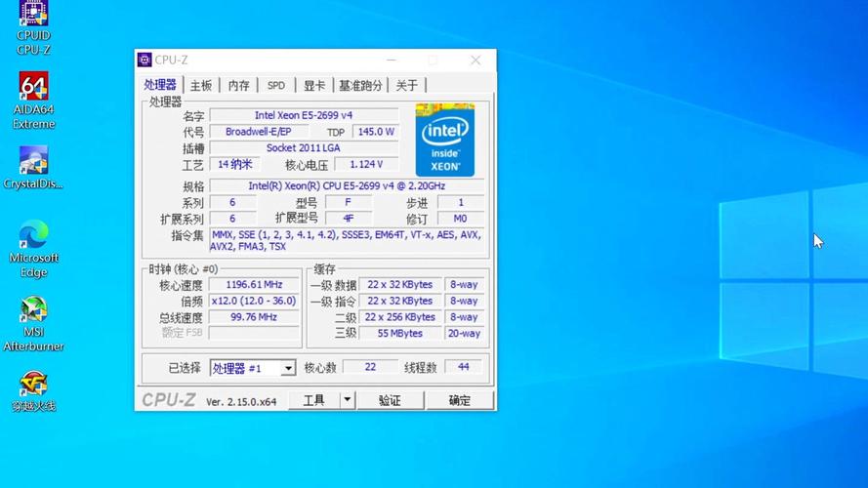Click the revision value M0
The image size is (868, 488).
(x=461, y=219)
